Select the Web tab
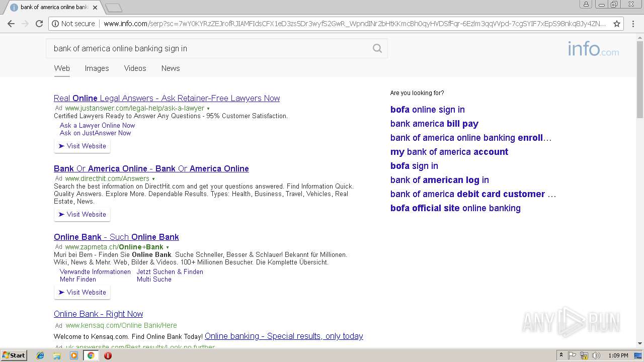The width and height of the screenshot is (644, 362). coord(62,68)
